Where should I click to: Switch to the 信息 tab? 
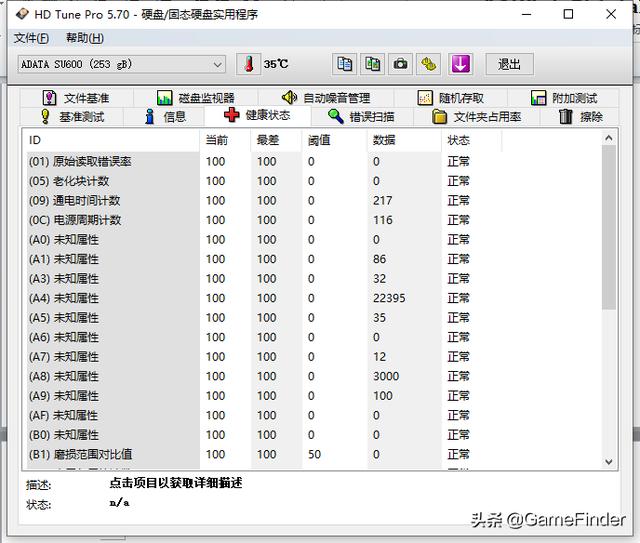click(x=165, y=117)
